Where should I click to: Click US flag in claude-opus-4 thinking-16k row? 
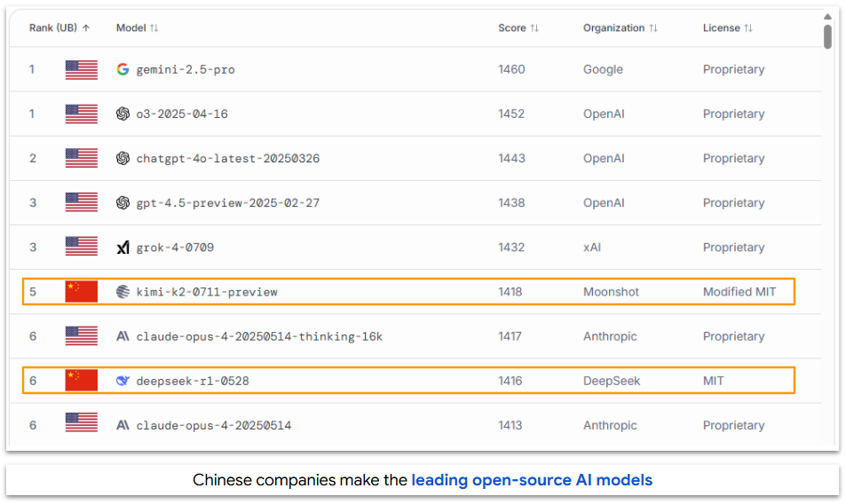click(x=82, y=335)
